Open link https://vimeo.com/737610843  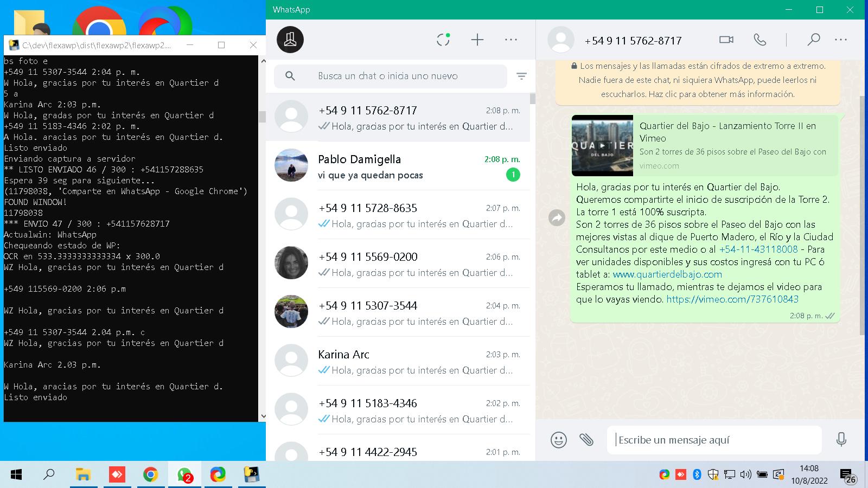tap(732, 299)
